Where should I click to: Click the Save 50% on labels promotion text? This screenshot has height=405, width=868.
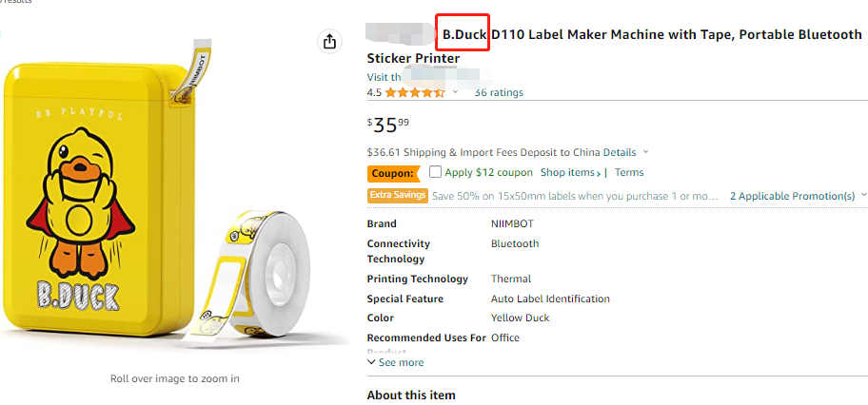point(575,196)
